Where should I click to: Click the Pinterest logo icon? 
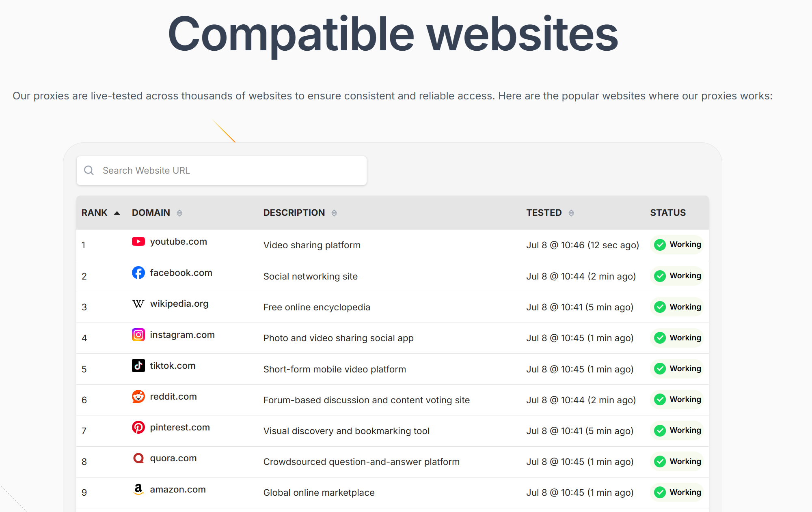pyautogui.click(x=138, y=427)
